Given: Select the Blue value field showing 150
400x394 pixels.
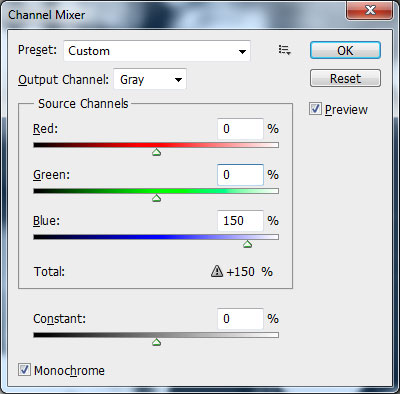Looking at the screenshot, I should (240, 221).
